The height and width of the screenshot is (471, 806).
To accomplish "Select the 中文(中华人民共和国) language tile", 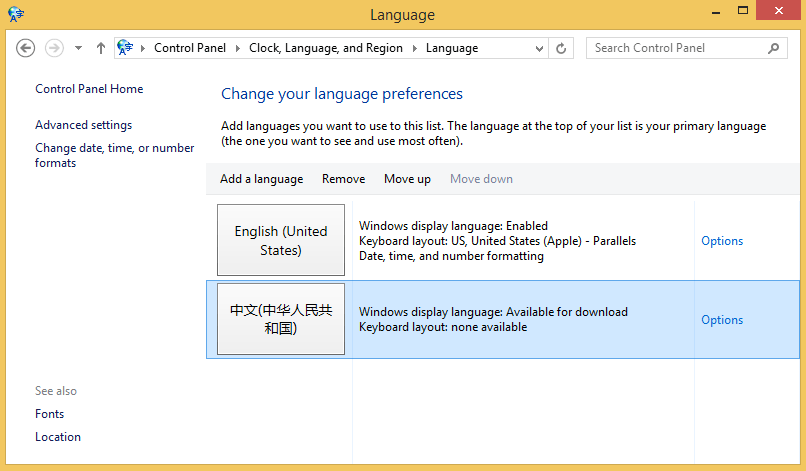I will tap(281, 319).
